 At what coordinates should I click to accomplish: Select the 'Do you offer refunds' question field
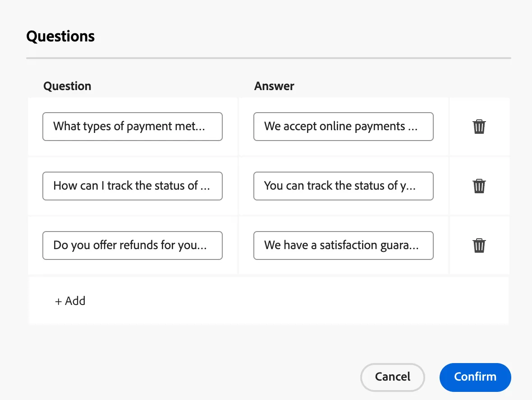click(132, 245)
